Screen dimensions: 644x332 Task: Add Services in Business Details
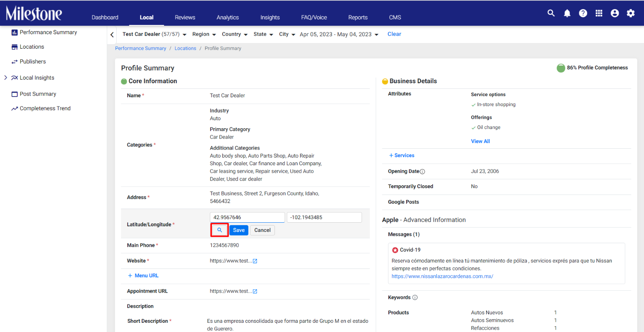tap(402, 156)
